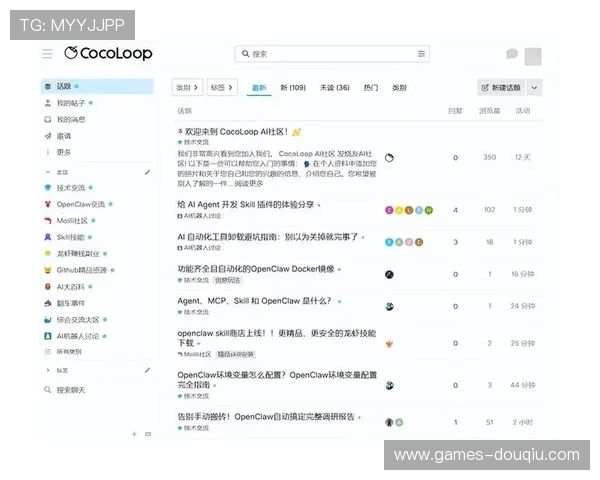This screenshot has height=480, width=600.
Task: Click the 创意玩法 tag under Docker镜像 topic
Action: pos(228,281)
